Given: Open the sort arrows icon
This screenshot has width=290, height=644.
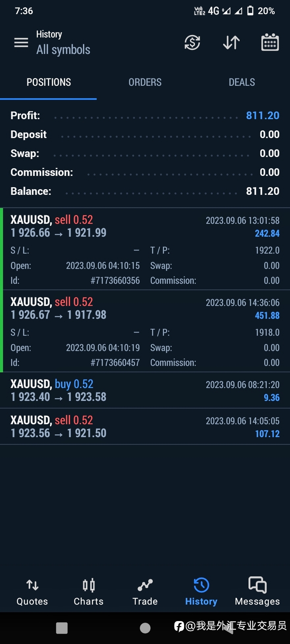Looking at the screenshot, I should coord(232,42).
